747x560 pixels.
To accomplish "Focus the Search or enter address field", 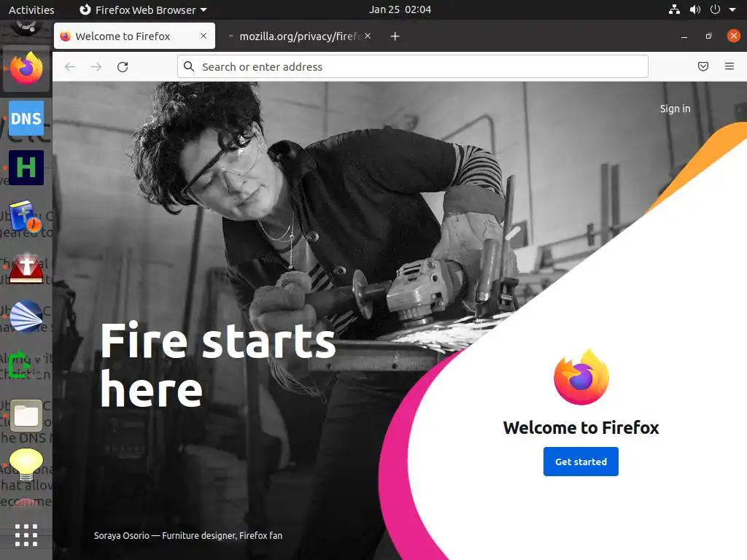I will click(x=413, y=66).
